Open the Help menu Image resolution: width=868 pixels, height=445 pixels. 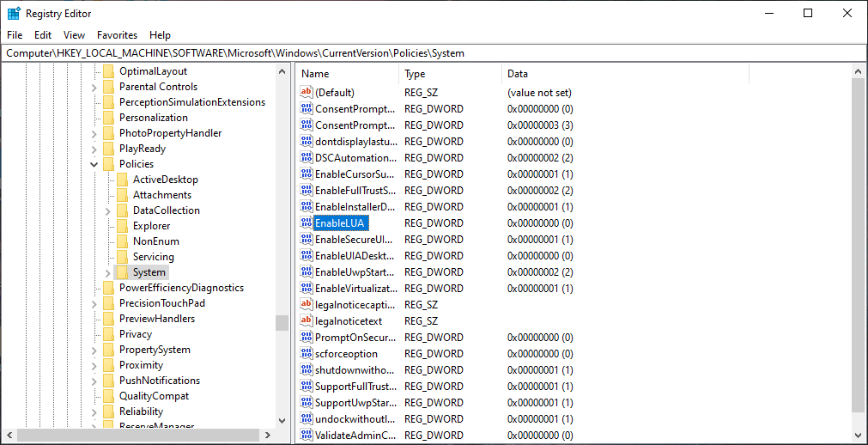coord(160,35)
